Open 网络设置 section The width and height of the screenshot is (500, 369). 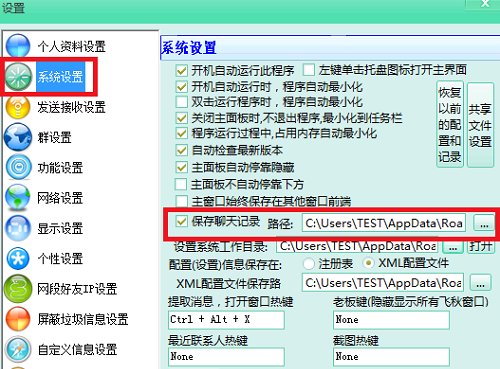60,198
